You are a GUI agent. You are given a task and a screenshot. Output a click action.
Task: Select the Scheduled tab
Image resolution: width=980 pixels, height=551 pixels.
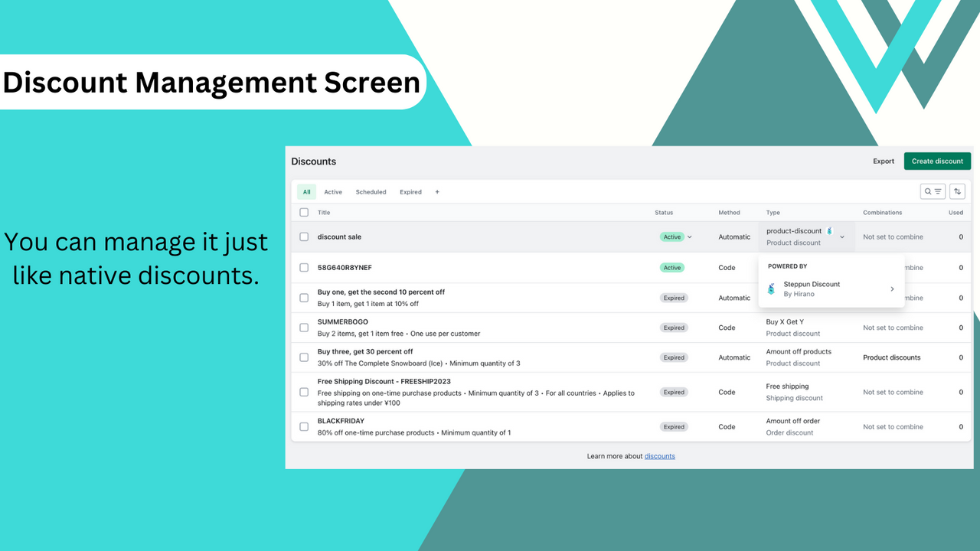(371, 191)
